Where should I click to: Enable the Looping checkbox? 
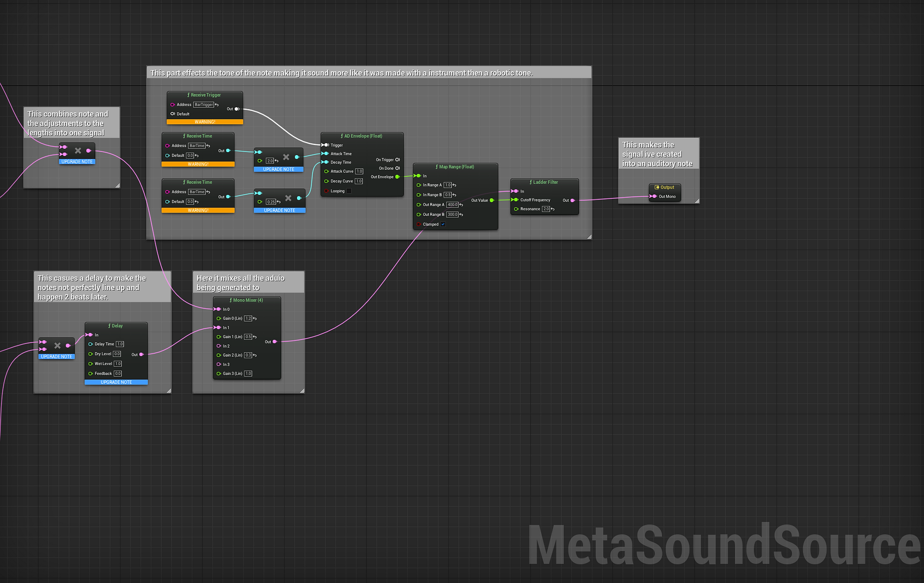click(349, 191)
